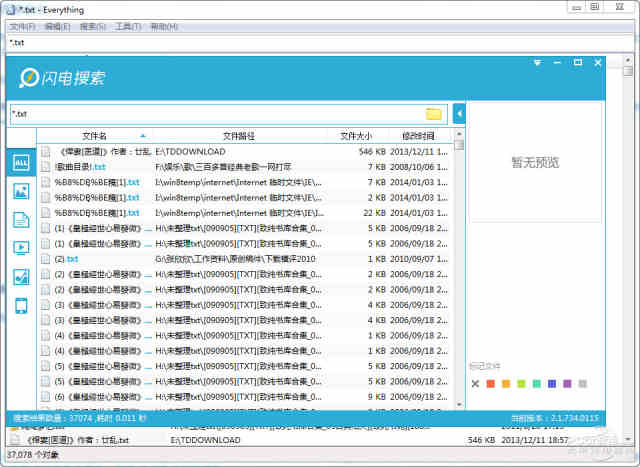Click the X clear-mark icon beside color tags
Viewport: 640px width, 467px height.
coord(475,384)
